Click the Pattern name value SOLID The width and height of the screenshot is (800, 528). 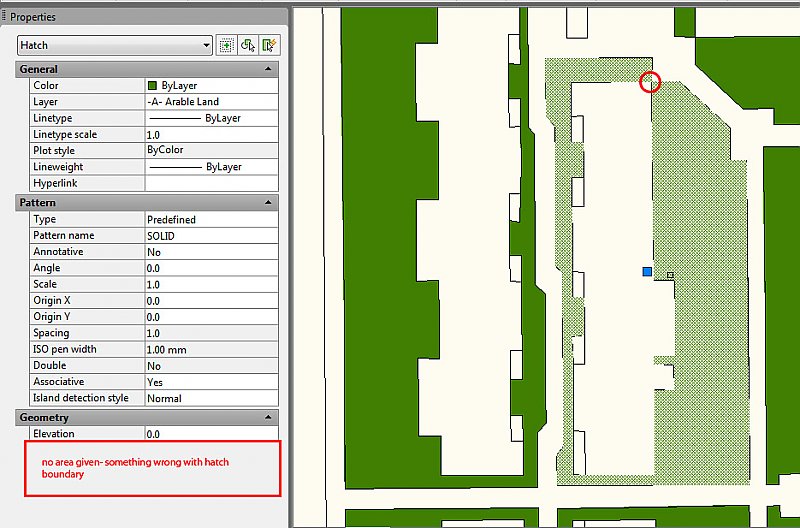[x=212, y=236]
